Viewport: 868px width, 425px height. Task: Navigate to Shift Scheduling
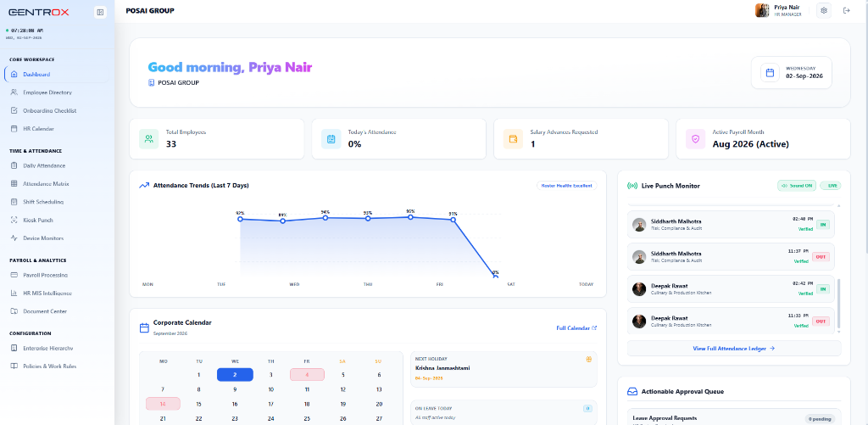57,202
